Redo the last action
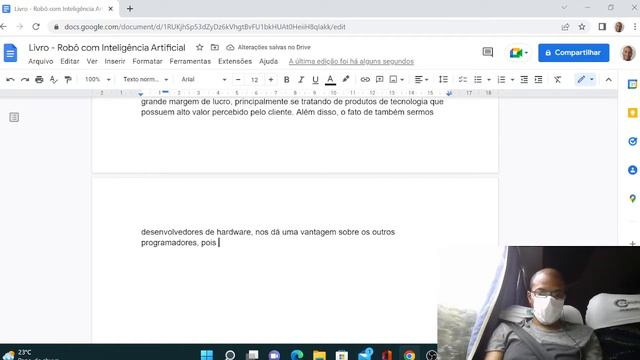This screenshot has height=360, width=640. [x=25, y=80]
